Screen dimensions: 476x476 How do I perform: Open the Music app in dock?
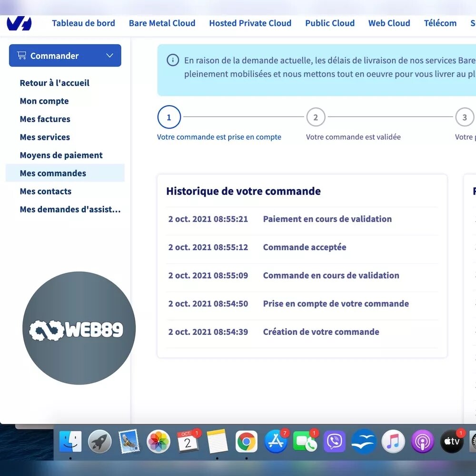(x=393, y=442)
